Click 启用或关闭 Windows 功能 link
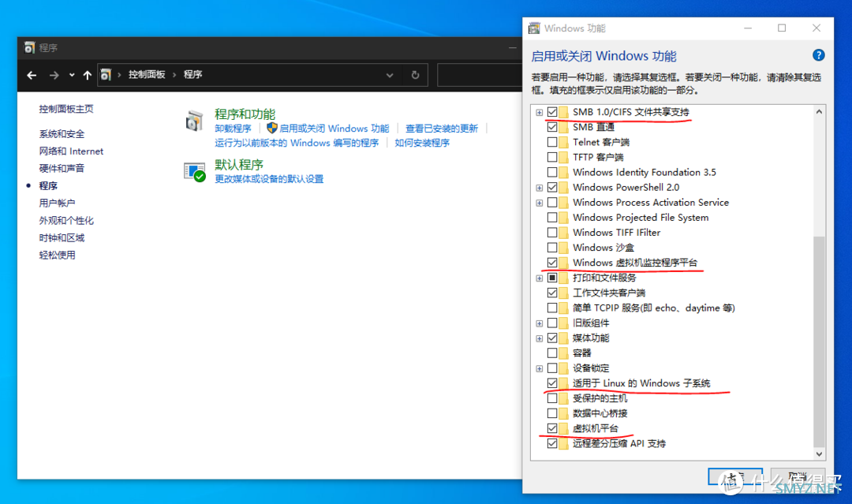852x504 pixels. coord(334,129)
